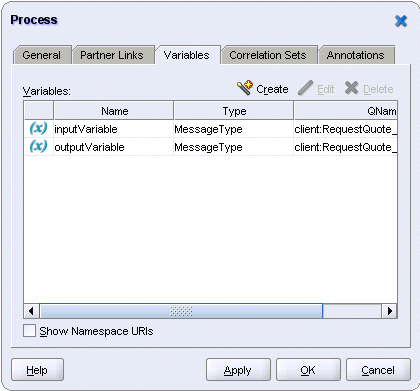Switch to the General tab

(42, 55)
